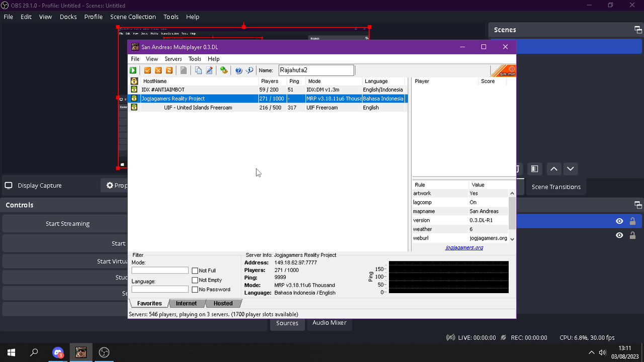Viewport: 644px width, 362px height.
Task: Click the padlock column header icon
Action: tap(134, 81)
